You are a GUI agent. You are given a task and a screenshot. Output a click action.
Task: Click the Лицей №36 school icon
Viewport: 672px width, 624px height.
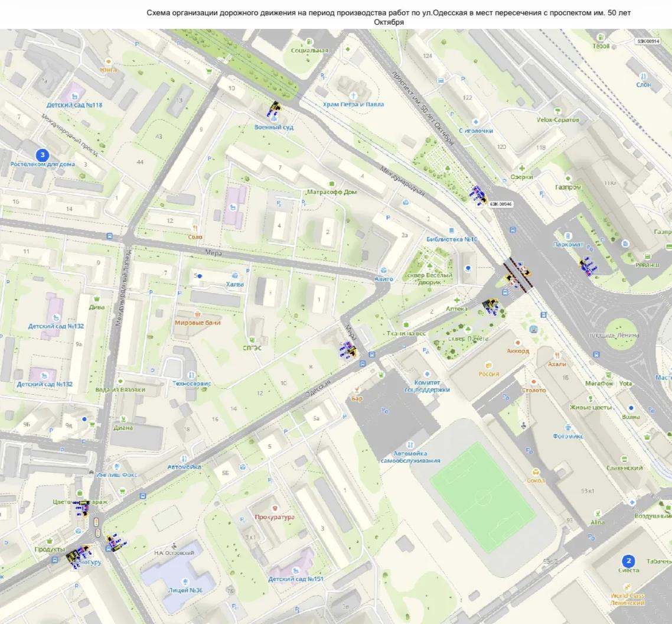[x=185, y=581]
